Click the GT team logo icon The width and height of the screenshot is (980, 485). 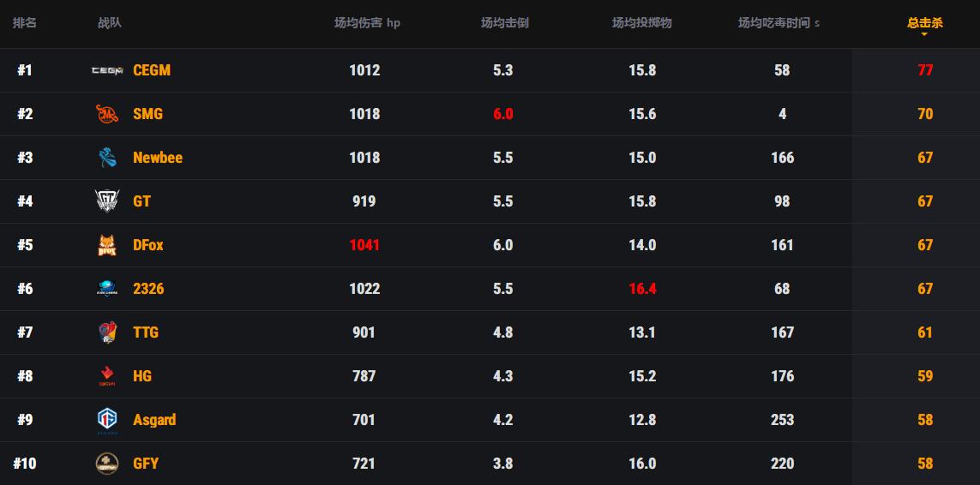107,201
